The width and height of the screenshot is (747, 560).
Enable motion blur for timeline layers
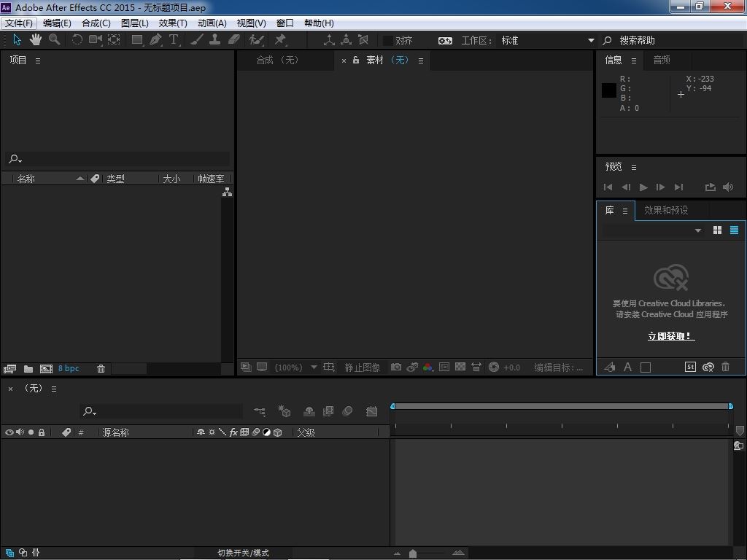pos(348,411)
